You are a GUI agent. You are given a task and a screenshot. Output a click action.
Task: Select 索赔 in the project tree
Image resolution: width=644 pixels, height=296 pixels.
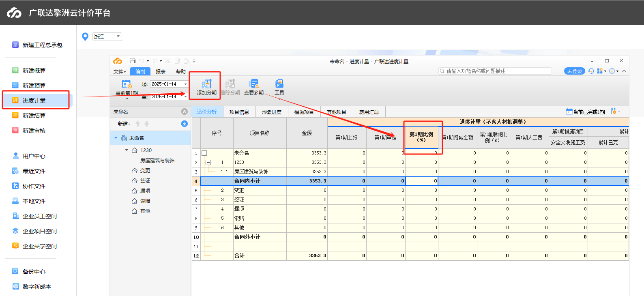pyautogui.click(x=145, y=201)
